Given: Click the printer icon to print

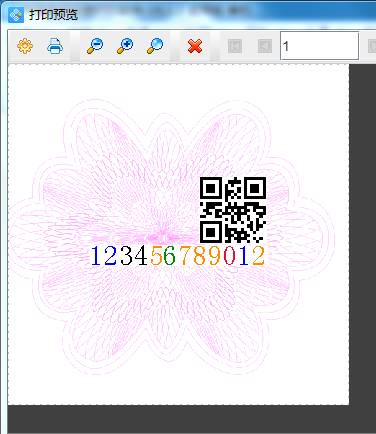Looking at the screenshot, I should pyautogui.click(x=55, y=46).
